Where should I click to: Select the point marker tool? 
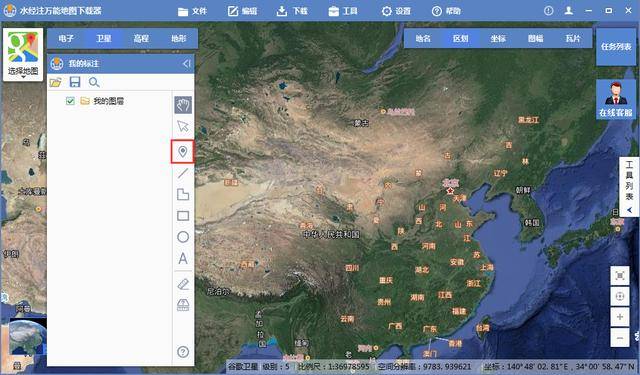click(182, 152)
